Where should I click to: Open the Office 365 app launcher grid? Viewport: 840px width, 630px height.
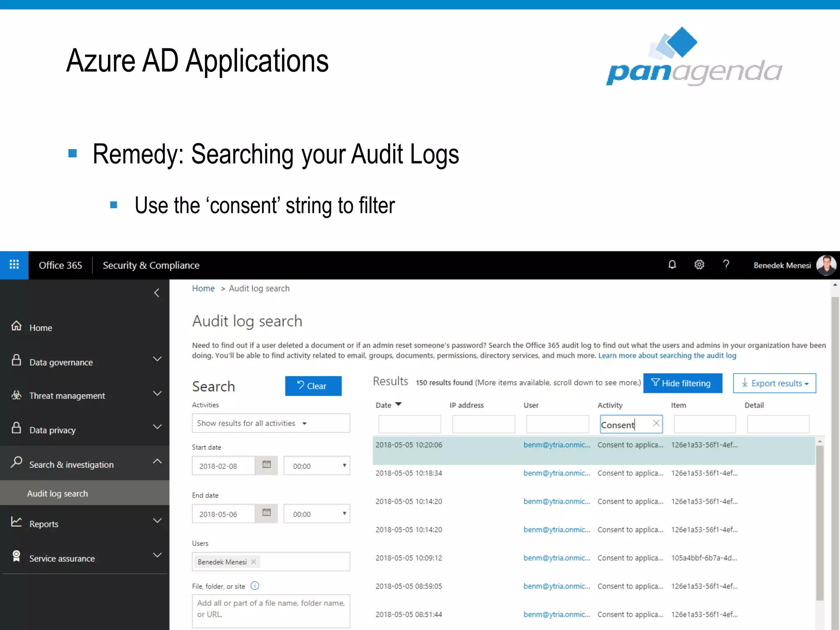[x=14, y=265]
